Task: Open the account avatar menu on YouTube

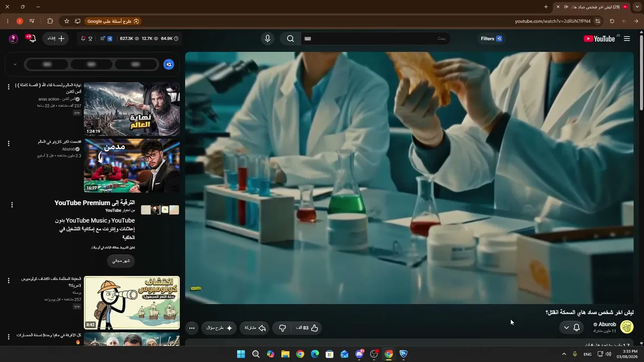Action: coord(14,39)
